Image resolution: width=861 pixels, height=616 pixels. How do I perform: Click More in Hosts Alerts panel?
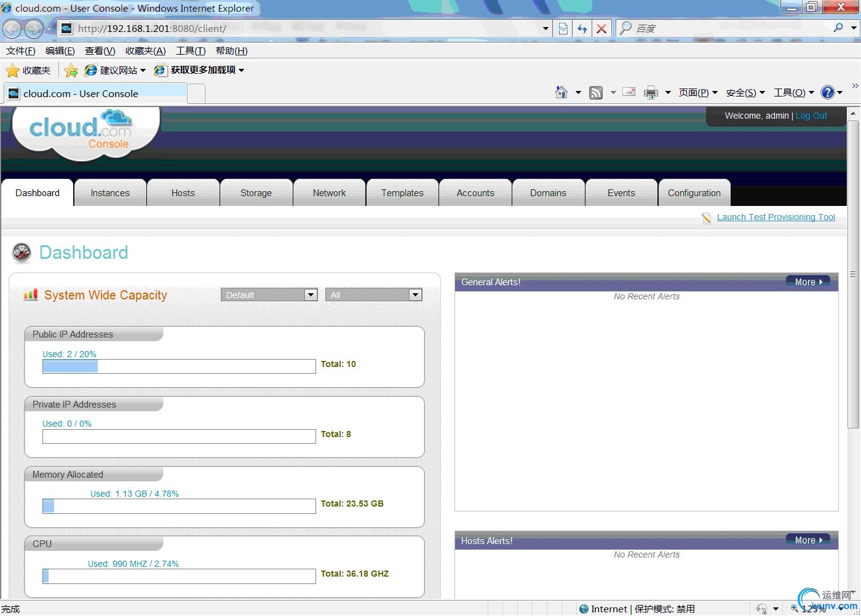pos(808,540)
